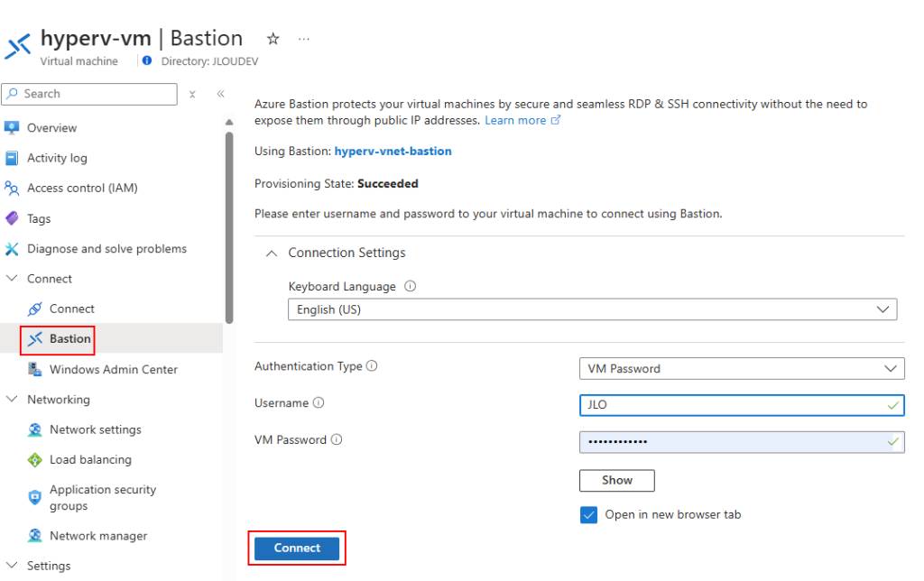Open the more options ellipsis in header
The width and height of the screenshot is (924, 581).
pos(303,39)
